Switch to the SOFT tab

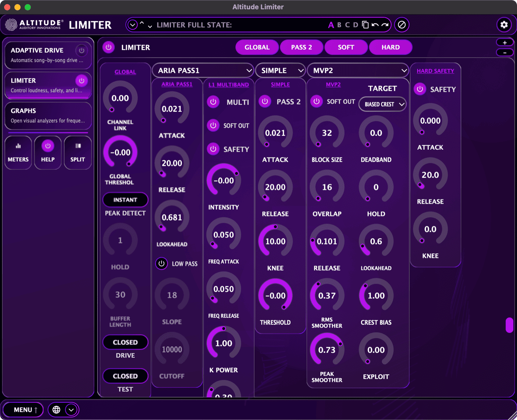[346, 47]
